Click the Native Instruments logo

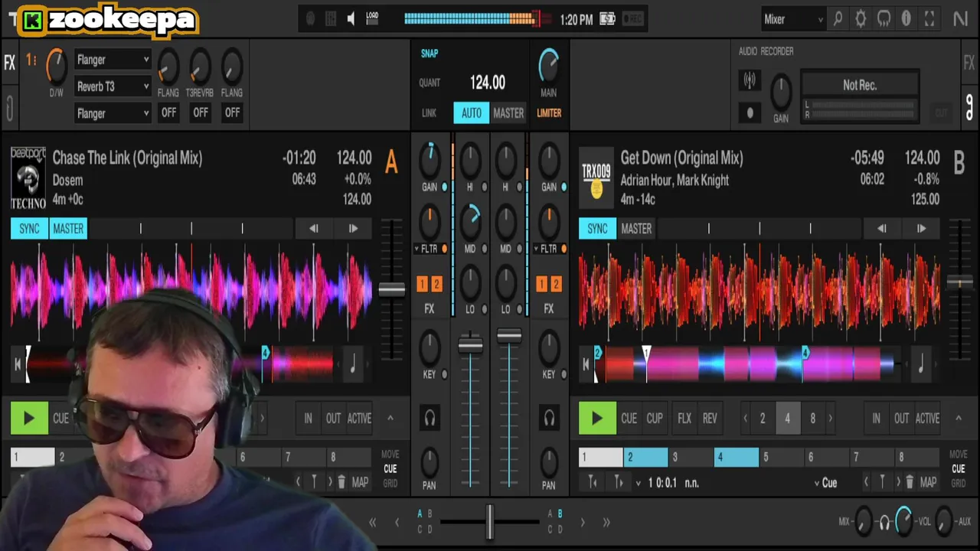(x=960, y=20)
